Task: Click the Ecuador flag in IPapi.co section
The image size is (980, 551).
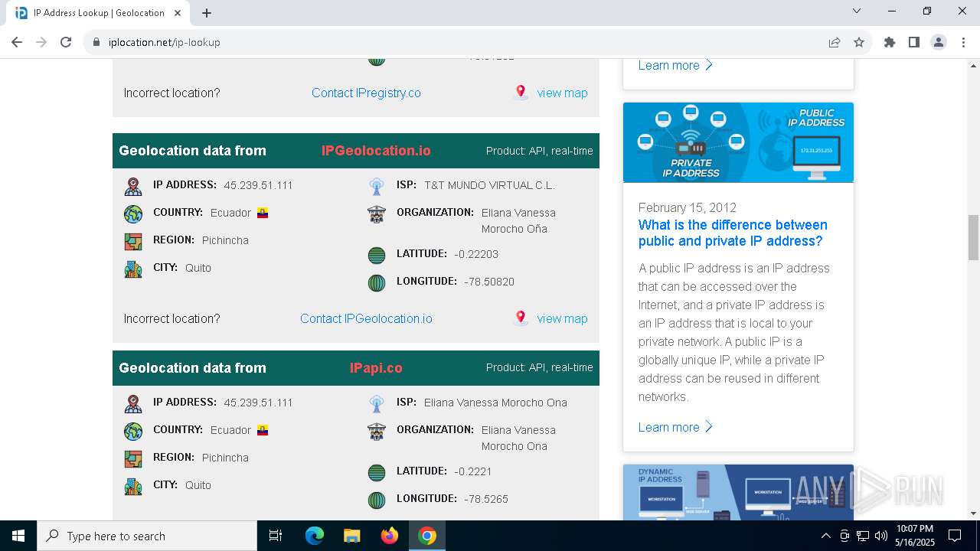Action: pos(263,430)
